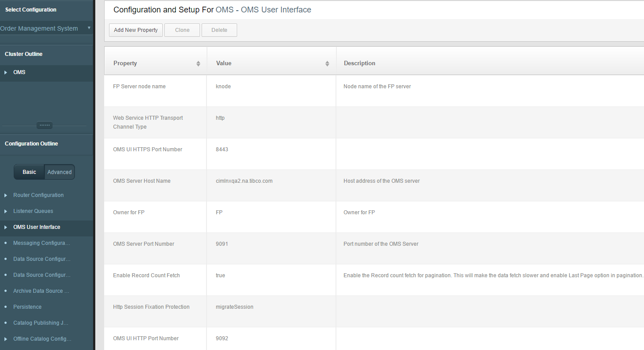The width and height of the screenshot is (644, 350).
Task: Open the Order Management System configuration dropdown
Action: pos(46,28)
